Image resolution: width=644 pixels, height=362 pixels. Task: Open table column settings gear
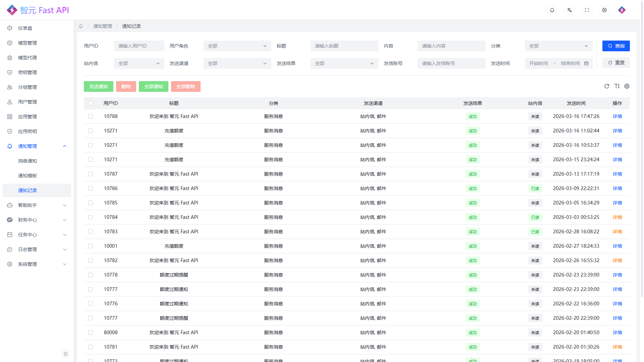[627, 86]
